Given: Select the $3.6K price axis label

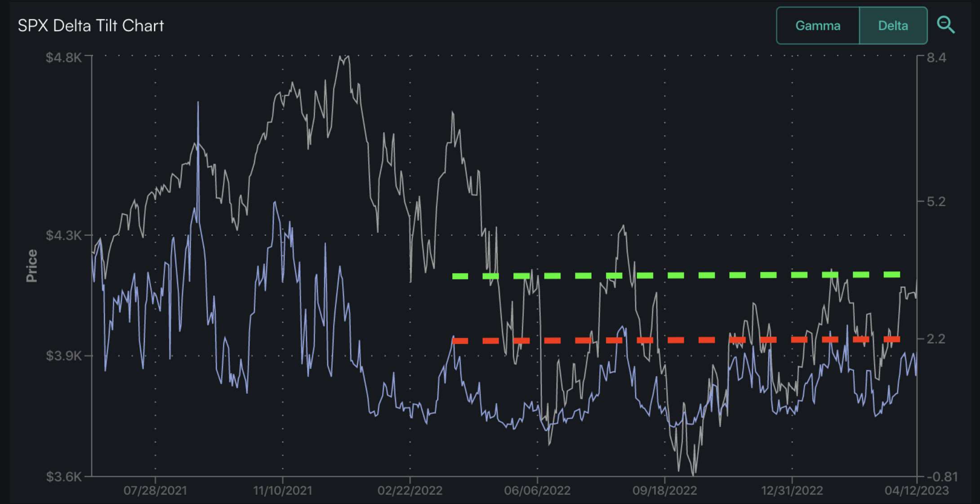Looking at the screenshot, I should coord(64,477).
